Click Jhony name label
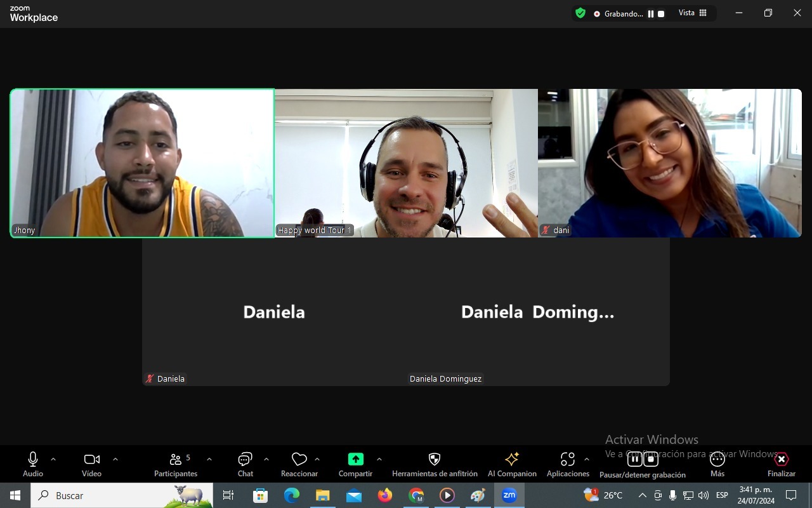Image resolution: width=812 pixels, height=508 pixels. tap(25, 230)
